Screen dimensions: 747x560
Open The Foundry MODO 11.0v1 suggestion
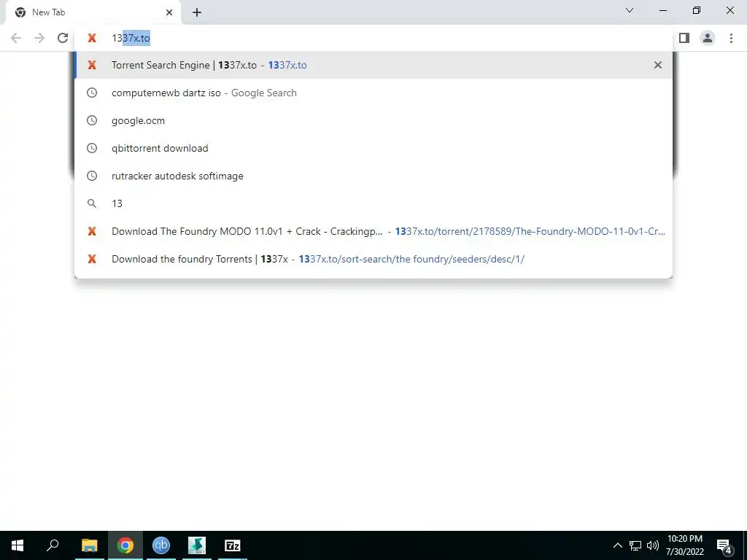[373, 231]
